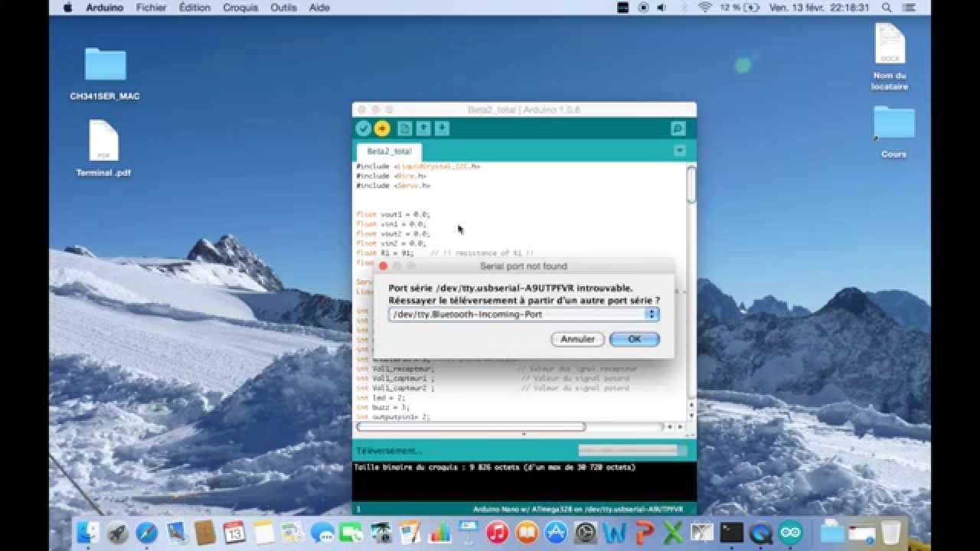The height and width of the screenshot is (551, 980).
Task: Open the Outils menu
Action: pyautogui.click(x=283, y=8)
